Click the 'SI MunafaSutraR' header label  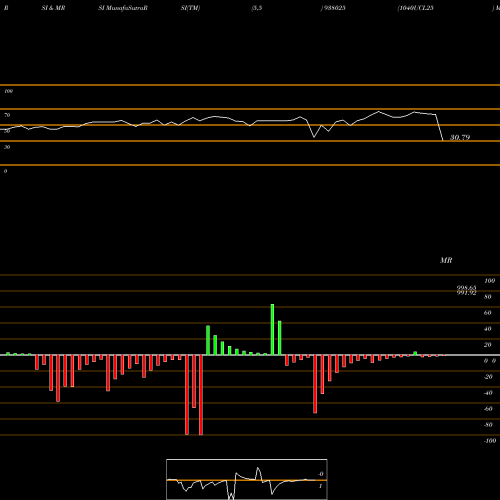pyautogui.click(x=123, y=8)
